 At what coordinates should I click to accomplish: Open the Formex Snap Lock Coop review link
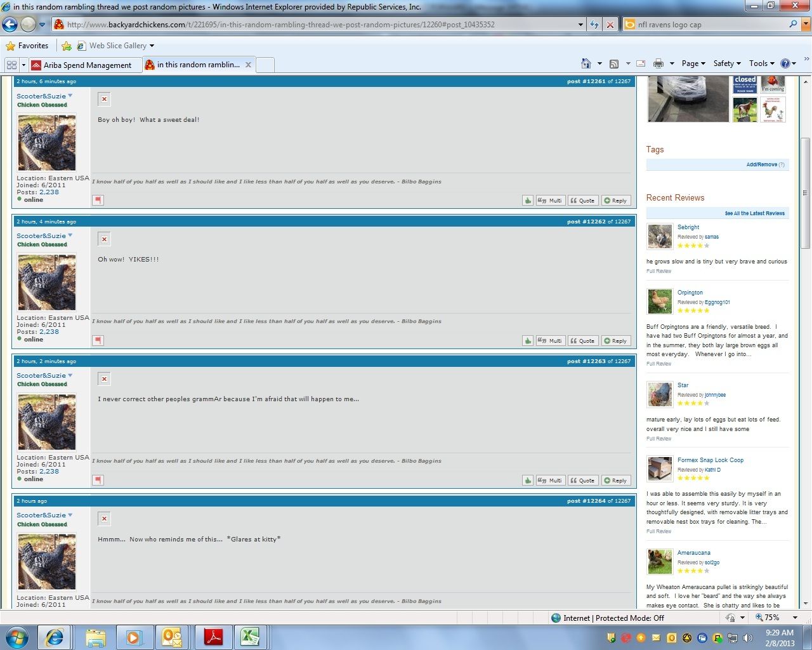tap(710, 460)
